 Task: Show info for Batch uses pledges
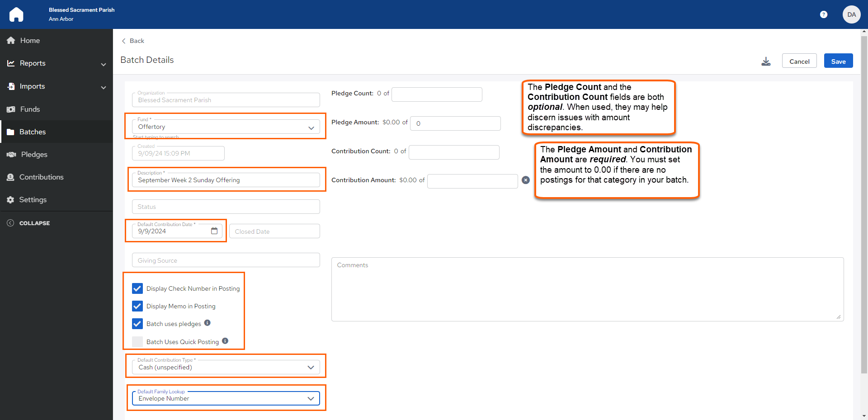pyautogui.click(x=208, y=323)
